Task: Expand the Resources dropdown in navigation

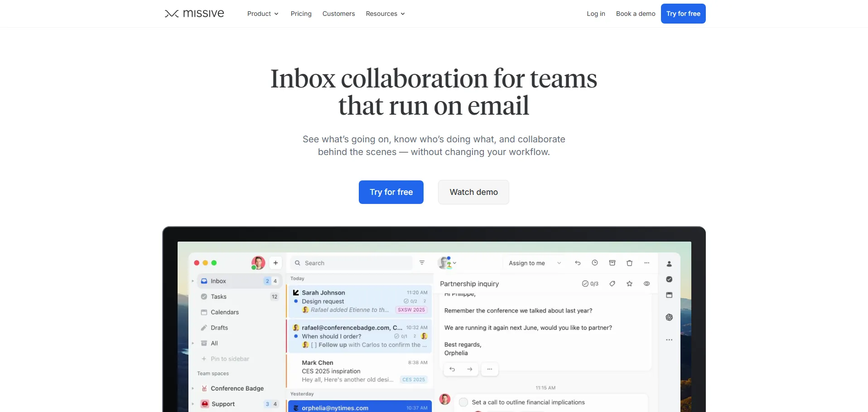Action: pyautogui.click(x=385, y=14)
